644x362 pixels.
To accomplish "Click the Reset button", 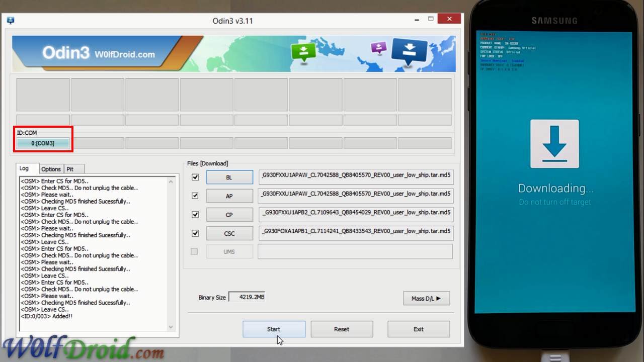I will (x=342, y=329).
